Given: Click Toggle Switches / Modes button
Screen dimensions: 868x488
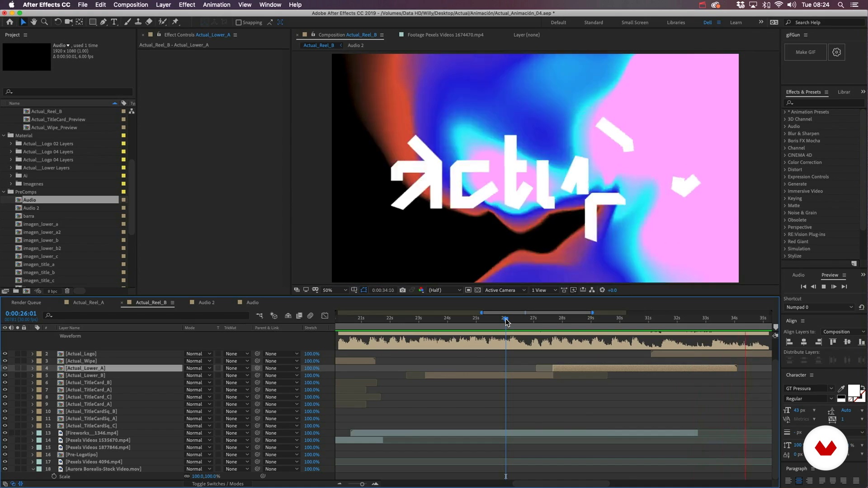Looking at the screenshot, I should tap(217, 484).
